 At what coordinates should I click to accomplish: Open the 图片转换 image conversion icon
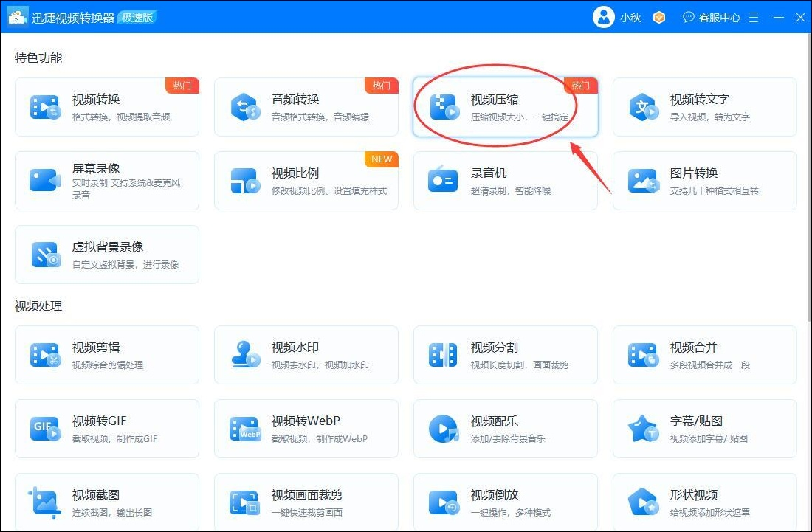tap(643, 181)
